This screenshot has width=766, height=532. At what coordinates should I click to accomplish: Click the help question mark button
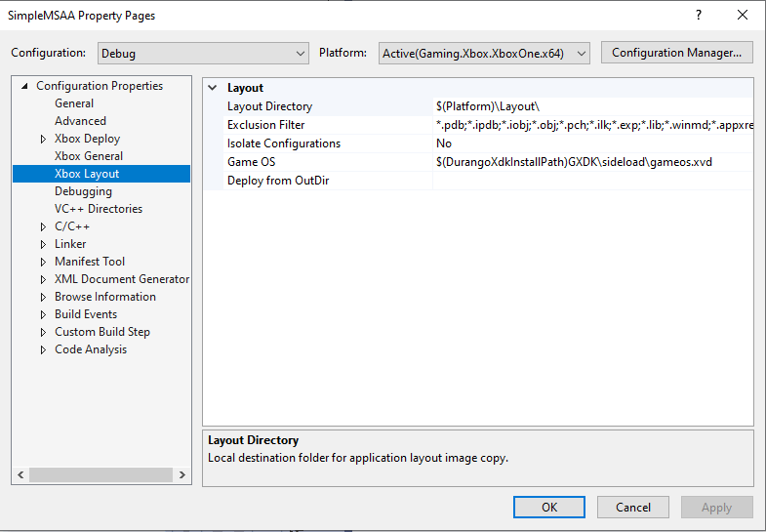[699, 16]
